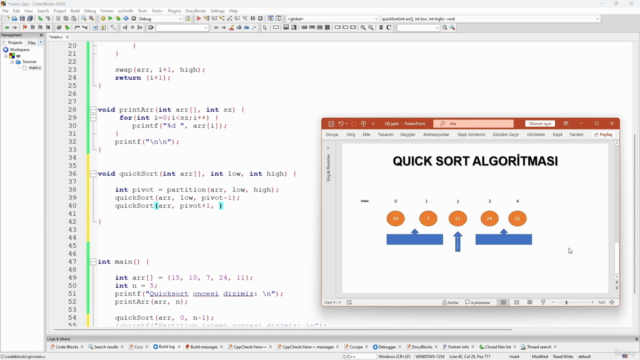Image resolution: width=640 pixels, height=360 pixels.
Task: Click the Abort build icon
Action: point(133,19)
